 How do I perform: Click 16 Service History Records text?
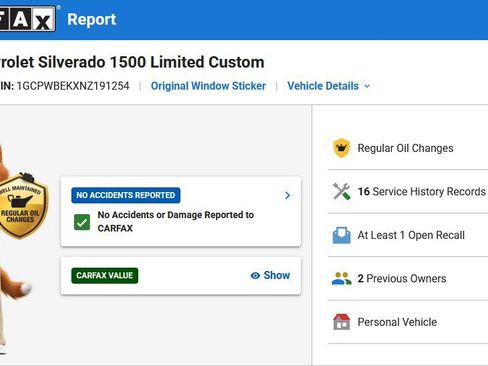click(421, 192)
